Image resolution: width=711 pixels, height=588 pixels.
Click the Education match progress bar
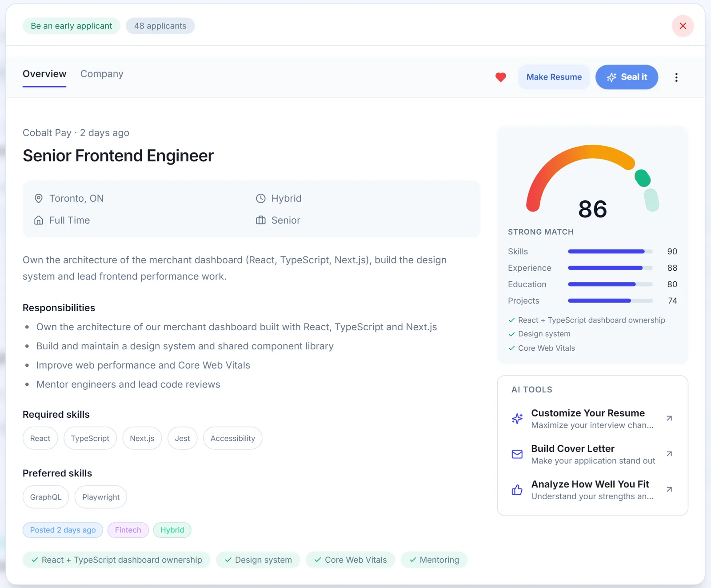coord(610,284)
